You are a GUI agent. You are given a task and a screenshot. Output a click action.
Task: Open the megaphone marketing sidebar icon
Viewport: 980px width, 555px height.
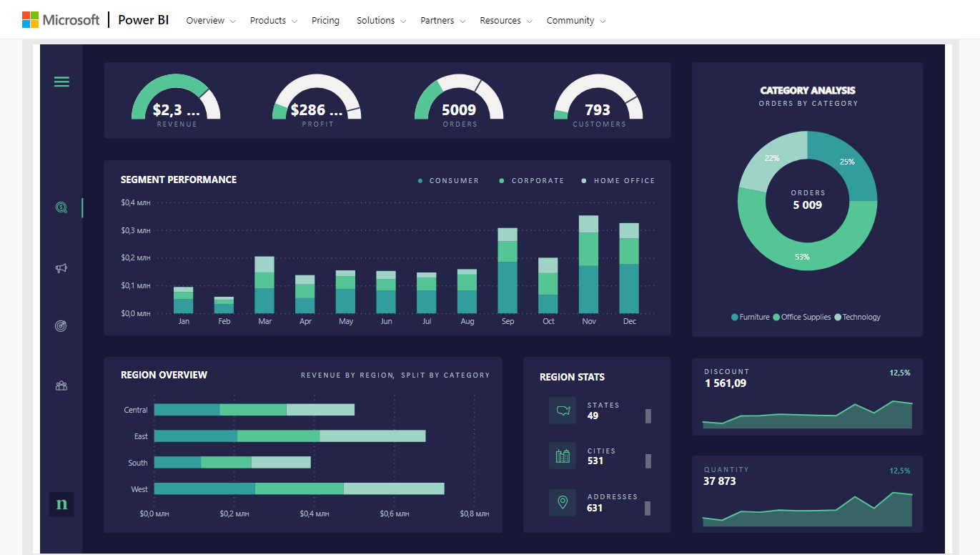coord(61,268)
